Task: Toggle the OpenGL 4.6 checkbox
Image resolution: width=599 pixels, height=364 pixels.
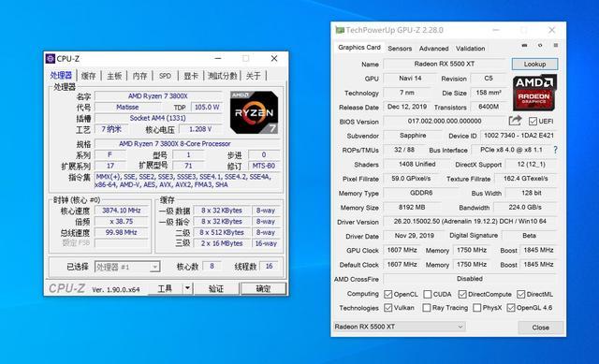Action: (x=511, y=308)
